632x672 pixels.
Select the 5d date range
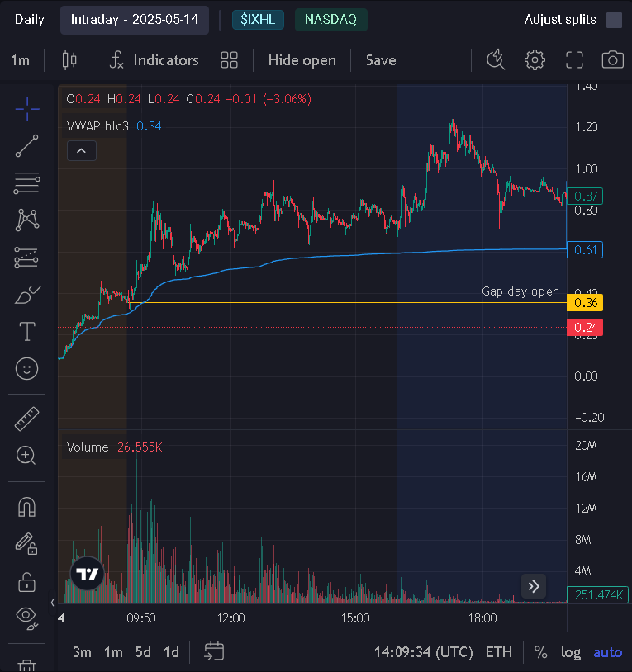point(143,652)
